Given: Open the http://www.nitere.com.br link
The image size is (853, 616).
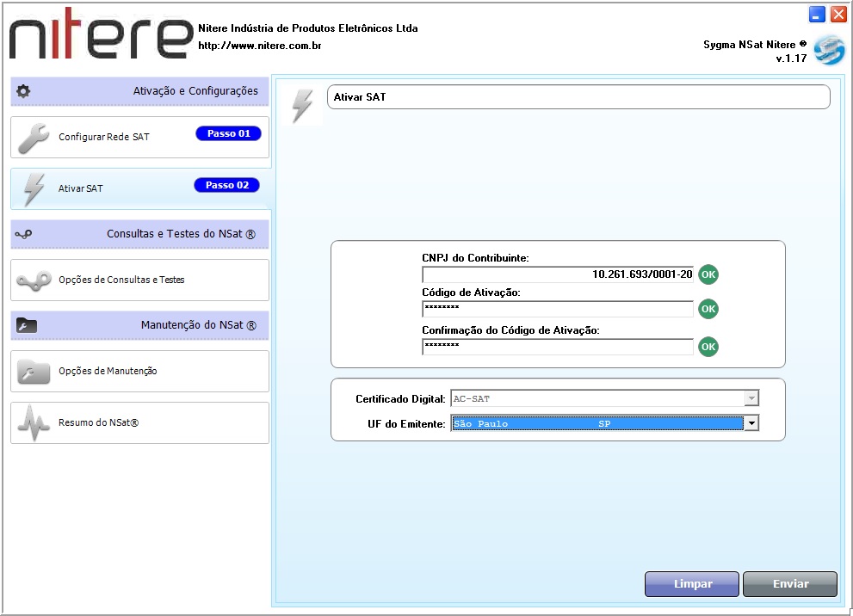Looking at the screenshot, I should pos(259,46).
